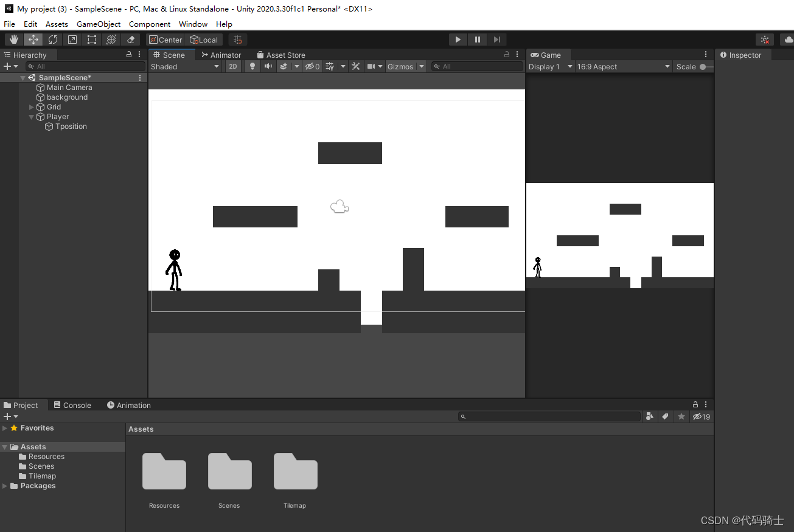
Task: Collapse the Player object in Hierarchy
Action: point(31,117)
